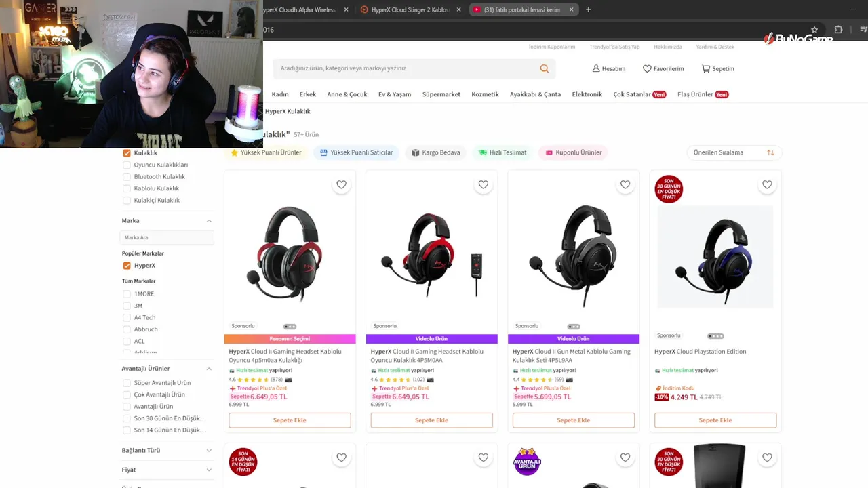The width and height of the screenshot is (868, 488).
Task: Open the Önerilen Sıralama sort dropdown
Action: pyautogui.click(x=734, y=152)
